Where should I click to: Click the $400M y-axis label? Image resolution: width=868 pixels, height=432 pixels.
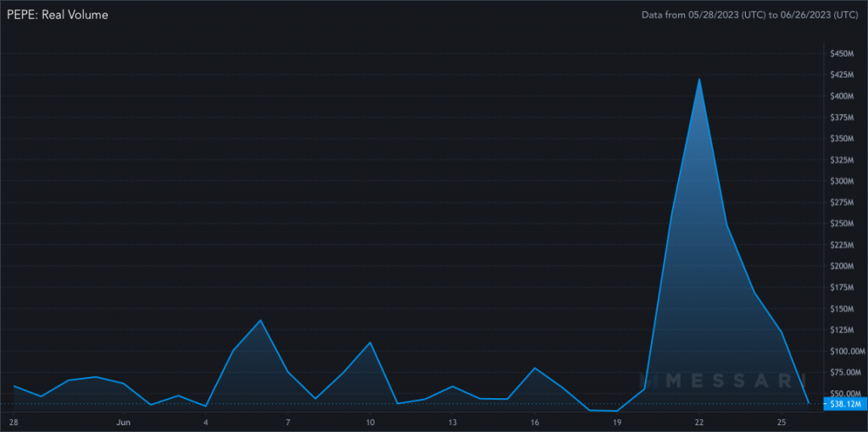pos(842,97)
